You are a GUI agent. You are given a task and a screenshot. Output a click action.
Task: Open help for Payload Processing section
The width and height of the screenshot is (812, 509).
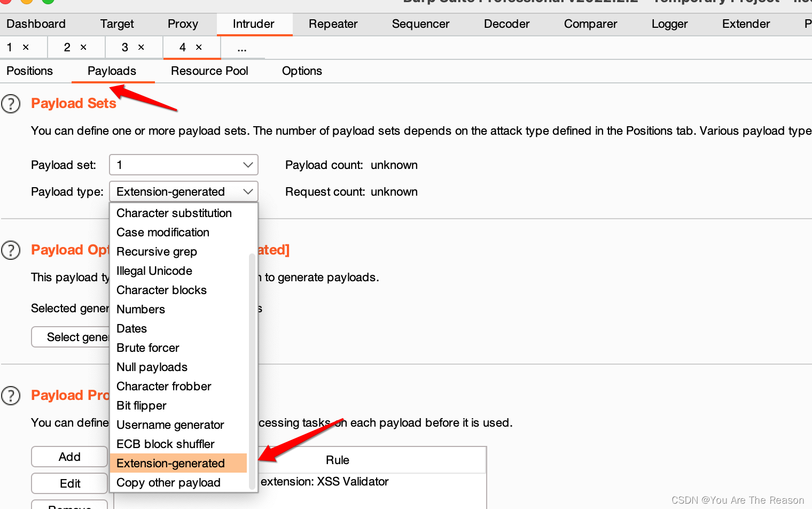[x=11, y=396]
